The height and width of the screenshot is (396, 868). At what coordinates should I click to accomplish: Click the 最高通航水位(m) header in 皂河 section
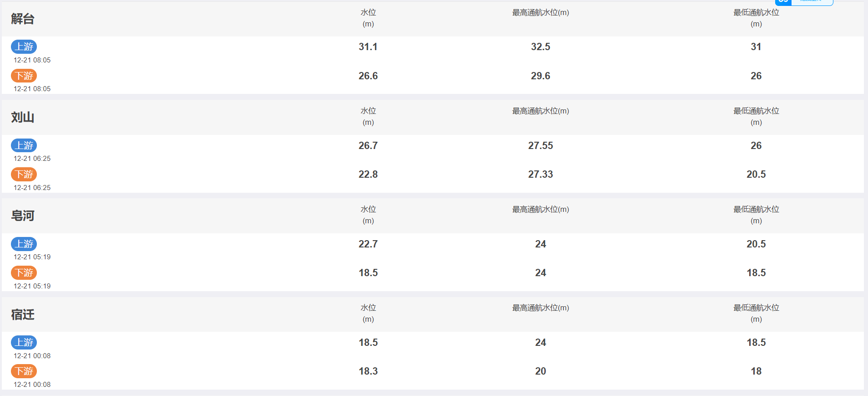tap(540, 209)
